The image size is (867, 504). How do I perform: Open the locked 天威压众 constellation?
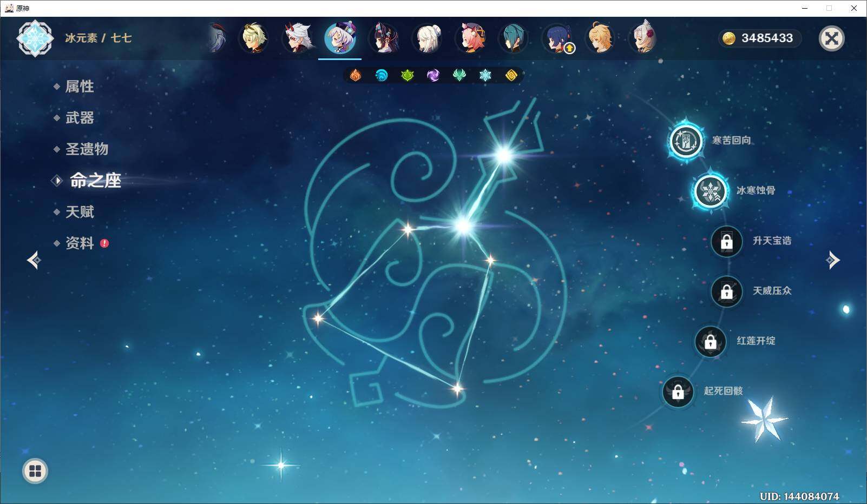click(x=726, y=291)
